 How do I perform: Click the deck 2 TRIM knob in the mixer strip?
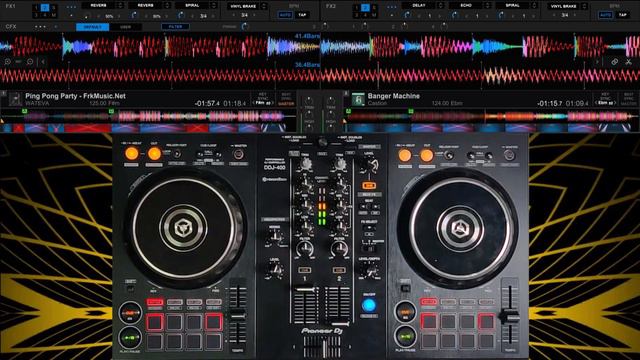pos(331,100)
